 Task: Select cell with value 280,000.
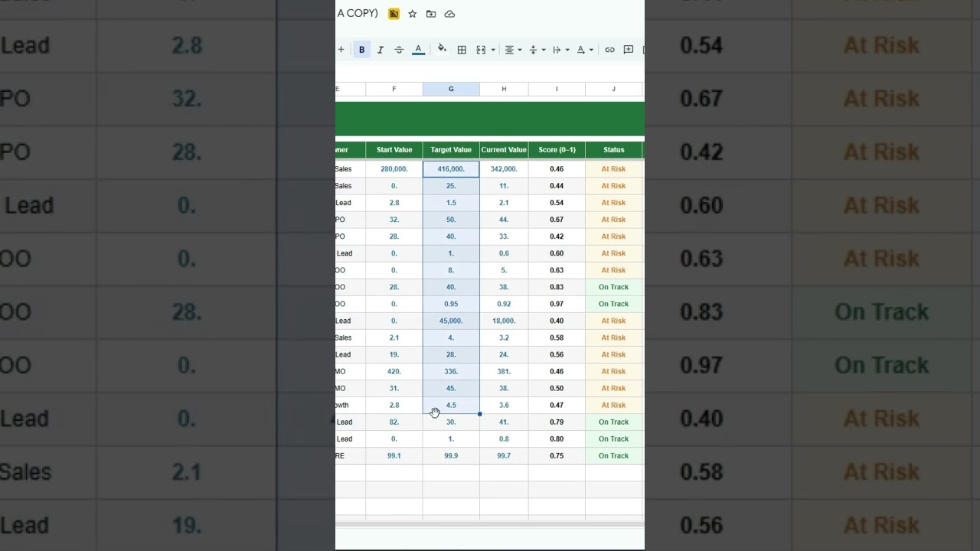click(394, 169)
